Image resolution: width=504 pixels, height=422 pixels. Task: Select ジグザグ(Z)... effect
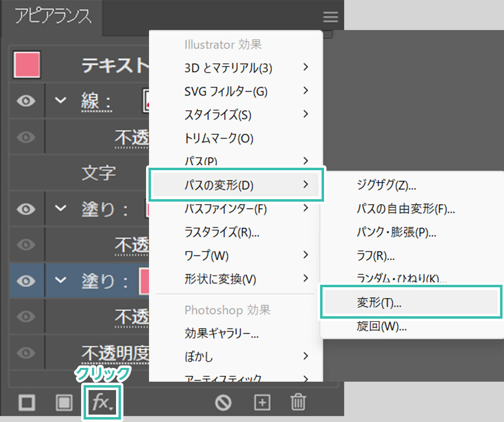pos(386,185)
